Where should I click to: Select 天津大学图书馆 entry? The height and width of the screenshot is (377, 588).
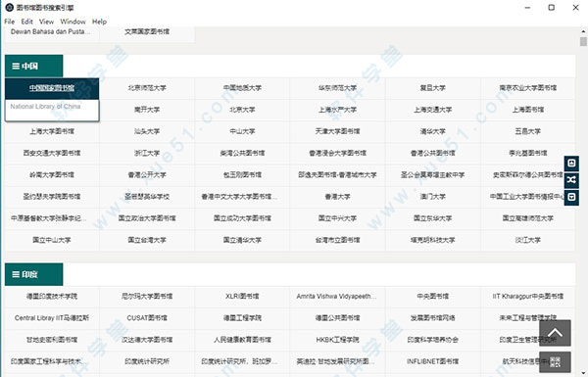click(x=337, y=131)
